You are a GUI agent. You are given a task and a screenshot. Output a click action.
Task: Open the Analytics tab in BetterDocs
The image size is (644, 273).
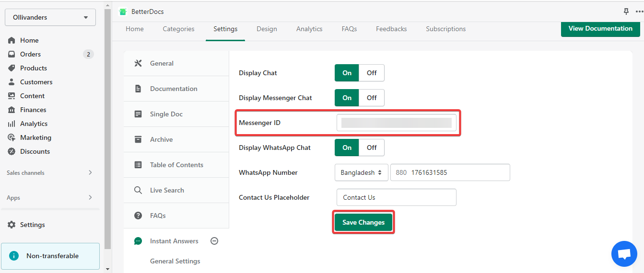click(x=309, y=29)
